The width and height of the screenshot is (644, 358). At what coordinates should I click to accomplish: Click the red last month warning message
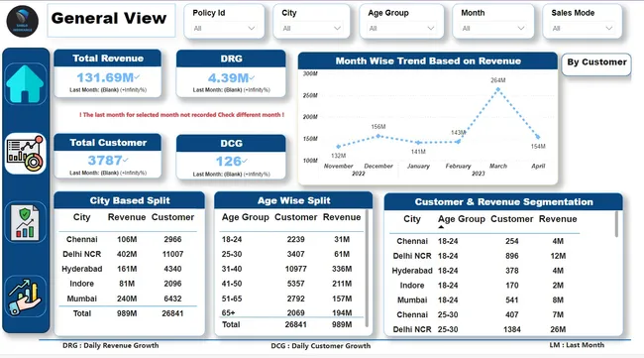pyautogui.click(x=181, y=115)
